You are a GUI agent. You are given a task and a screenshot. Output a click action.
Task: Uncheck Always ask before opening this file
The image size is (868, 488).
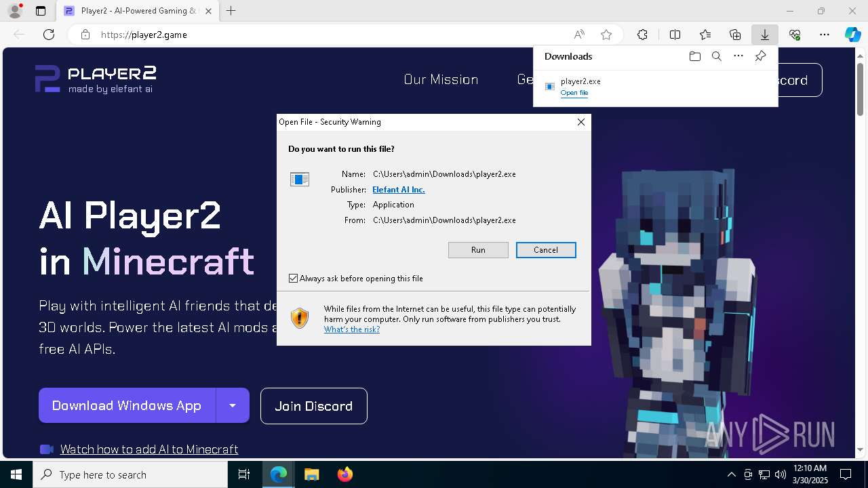click(293, 279)
